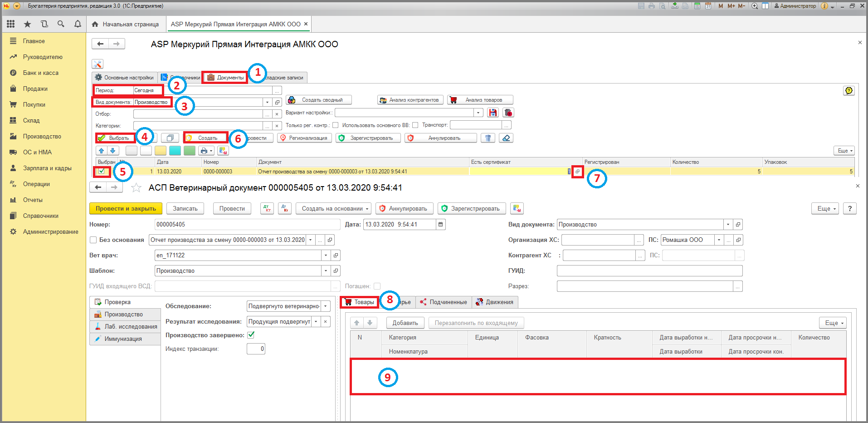
Task: Click the yellow hint bubble icon
Action: 849,90
